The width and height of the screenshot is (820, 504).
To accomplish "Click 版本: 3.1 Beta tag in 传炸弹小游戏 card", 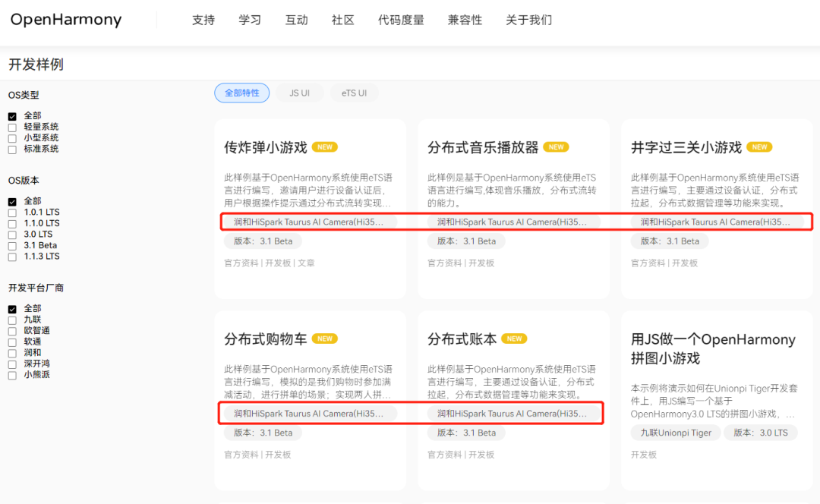I will [263, 241].
